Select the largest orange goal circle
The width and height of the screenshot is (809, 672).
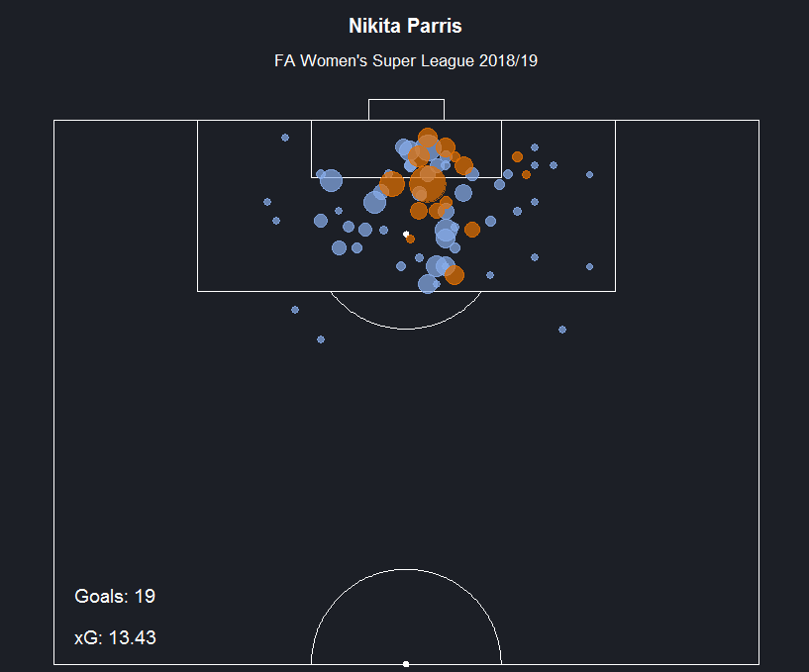[x=428, y=184]
